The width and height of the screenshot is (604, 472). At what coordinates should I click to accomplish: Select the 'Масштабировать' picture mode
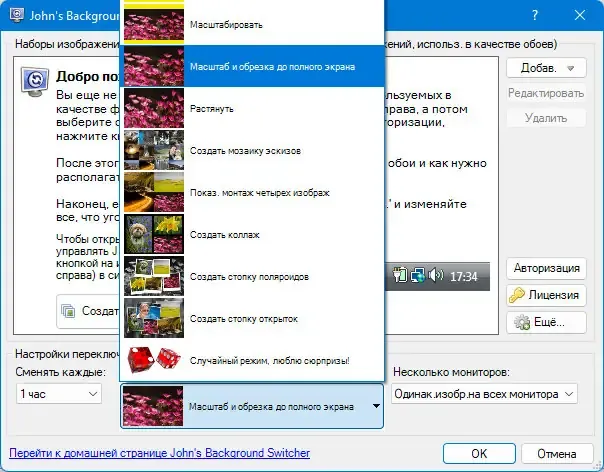tap(252, 25)
